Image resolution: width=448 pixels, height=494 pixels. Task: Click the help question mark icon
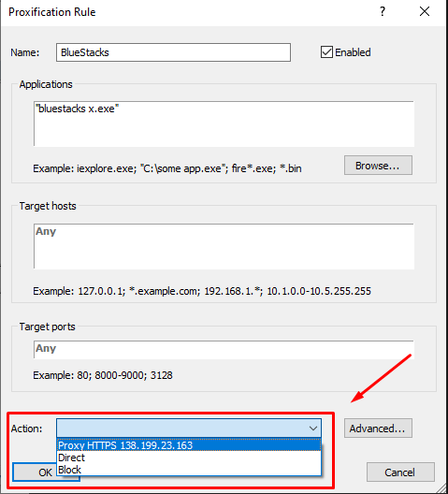tap(383, 11)
